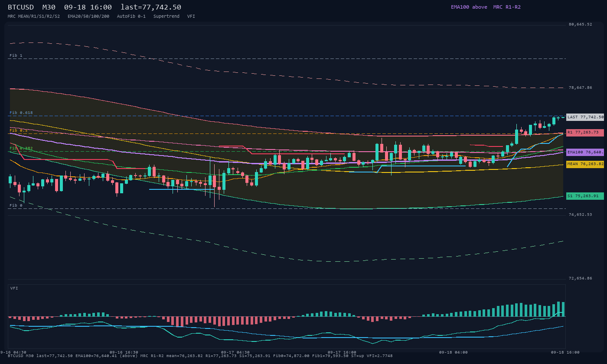
Task: Click the 09-18 04:00 time axis label
Action: (x=454, y=352)
